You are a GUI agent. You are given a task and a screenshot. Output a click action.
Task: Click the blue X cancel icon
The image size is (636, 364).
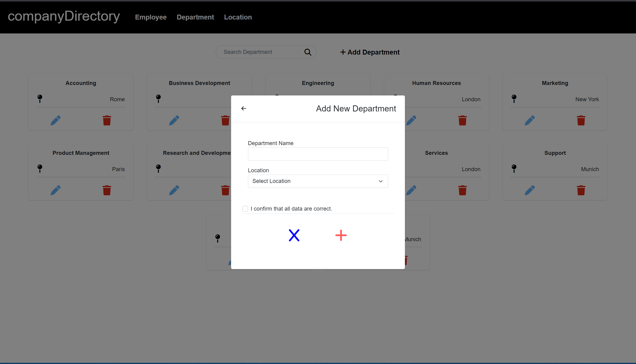pyautogui.click(x=294, y=235)
